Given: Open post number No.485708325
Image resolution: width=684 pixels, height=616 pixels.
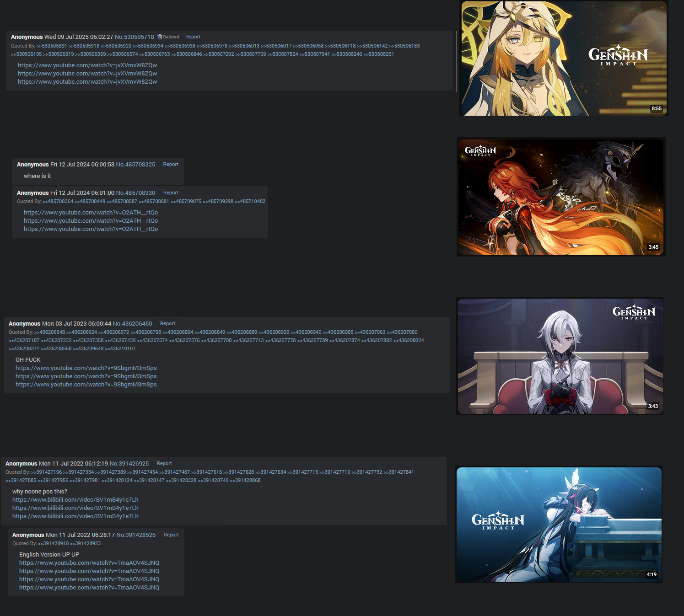Looking at the screenshot, I should coord(135,165).
